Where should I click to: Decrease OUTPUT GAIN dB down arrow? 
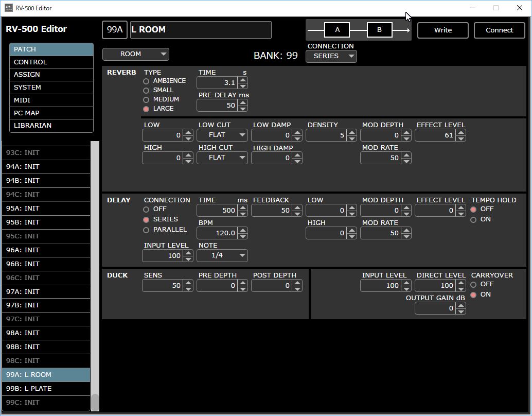pyautogui.click(x=461, y=311)
